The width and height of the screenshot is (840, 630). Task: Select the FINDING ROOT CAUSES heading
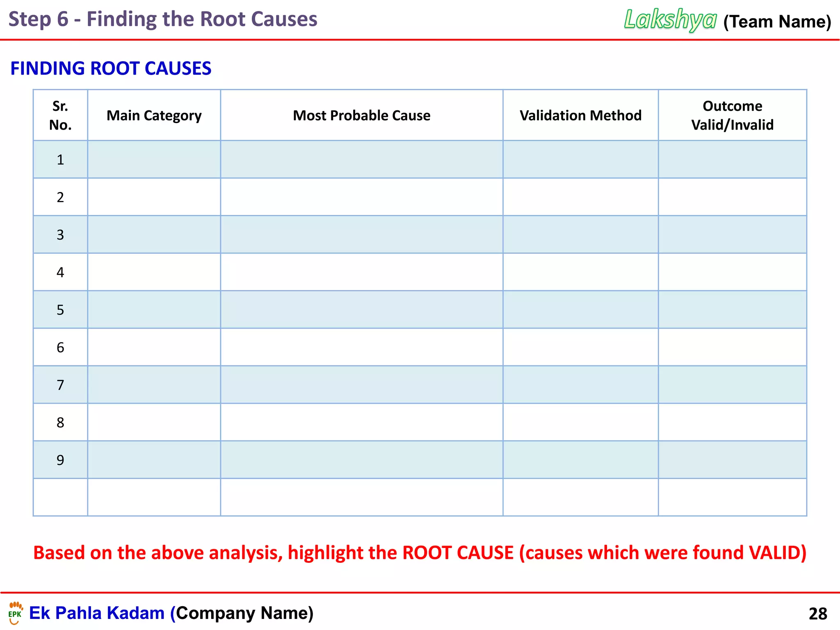point(111,68)
